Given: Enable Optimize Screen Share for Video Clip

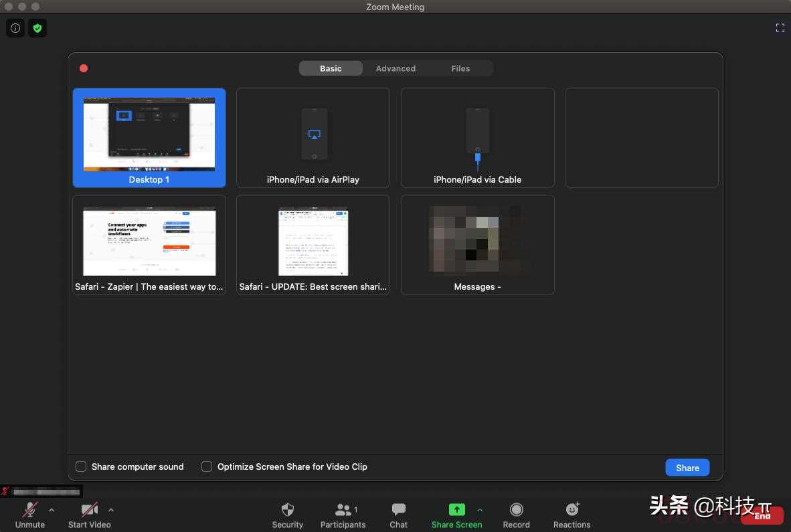Looking at the screenshot, I should click(x=207, y=466).
